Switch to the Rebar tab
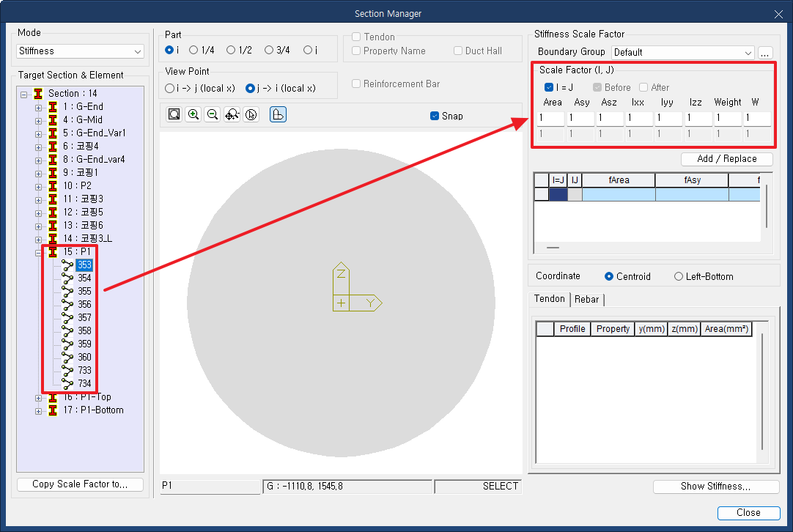Screen dimensions: 793x532 pyautogui.click(x=586, y=300)
